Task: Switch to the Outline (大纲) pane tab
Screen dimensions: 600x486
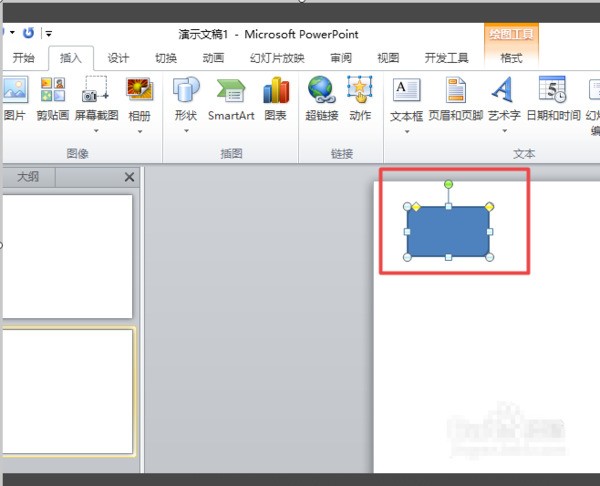Action: click(28, 177)
